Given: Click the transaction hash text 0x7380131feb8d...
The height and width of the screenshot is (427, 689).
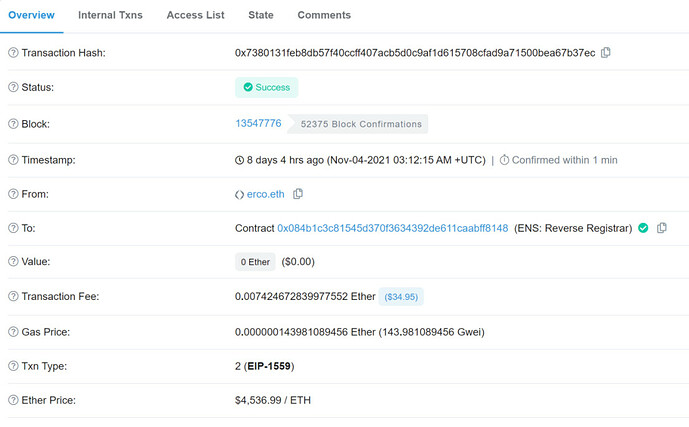Looking at the screenshot, I should (x=415, y=53).
